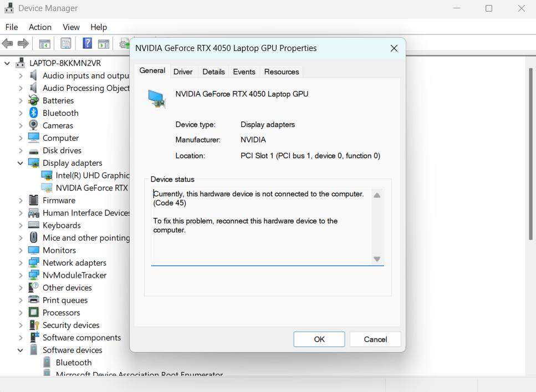
Task: Switch to the Driver tab
Action: [x=183, y=72]
